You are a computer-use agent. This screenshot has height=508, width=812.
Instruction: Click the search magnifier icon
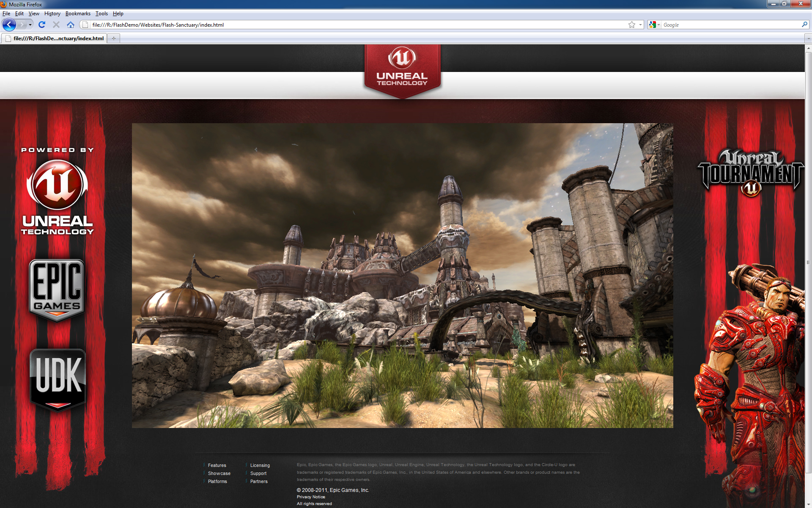[x=804, y=25]
